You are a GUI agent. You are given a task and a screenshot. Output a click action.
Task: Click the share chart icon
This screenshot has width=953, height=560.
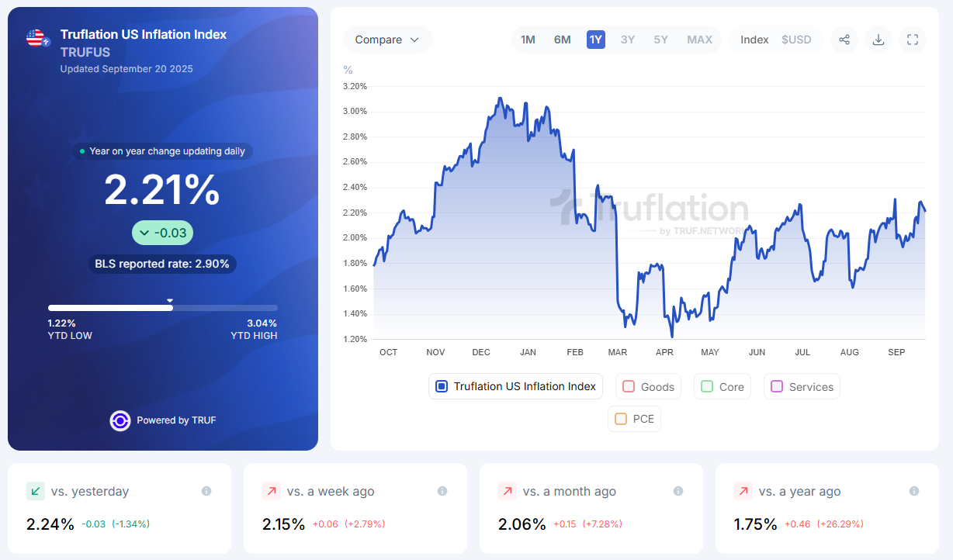tap(844, 40)
